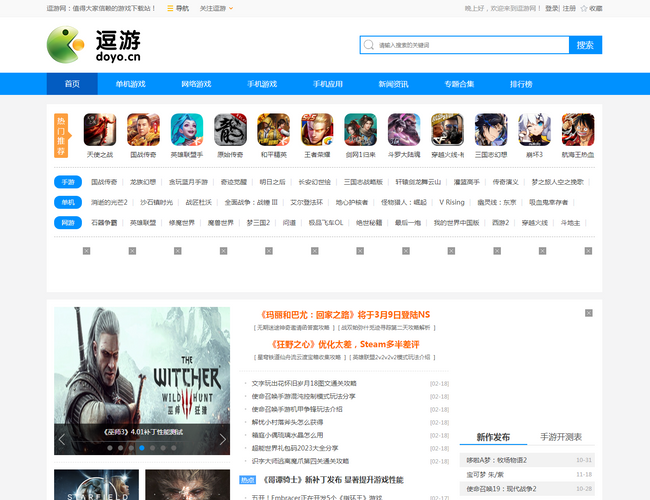Select the highlighted blue carousel dot
Viewport: 650px width, 500px height.
point(142,448)
